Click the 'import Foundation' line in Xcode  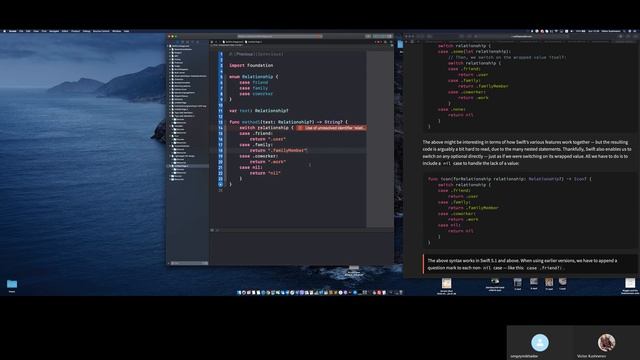tap(251, 65)
